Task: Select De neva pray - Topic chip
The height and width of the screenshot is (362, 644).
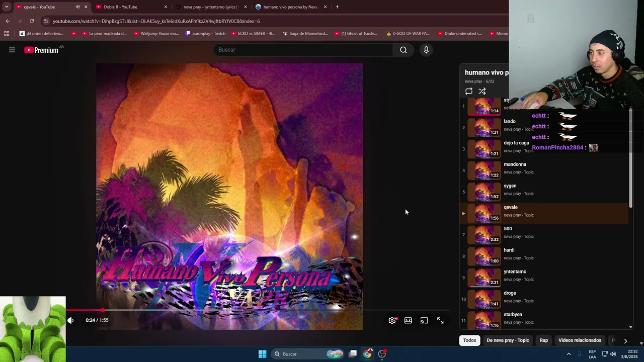Action: click(x=508, y=340)
